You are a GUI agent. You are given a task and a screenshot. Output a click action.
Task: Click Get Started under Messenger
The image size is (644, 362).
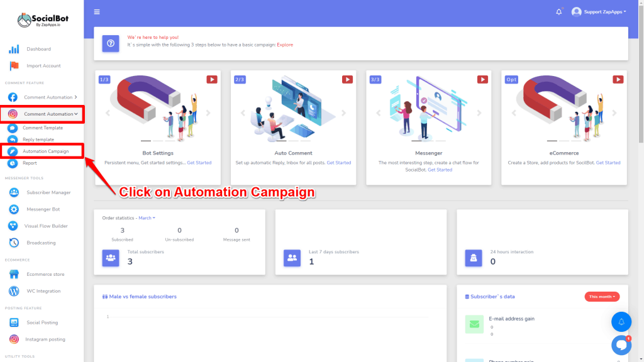pos(440,170)
